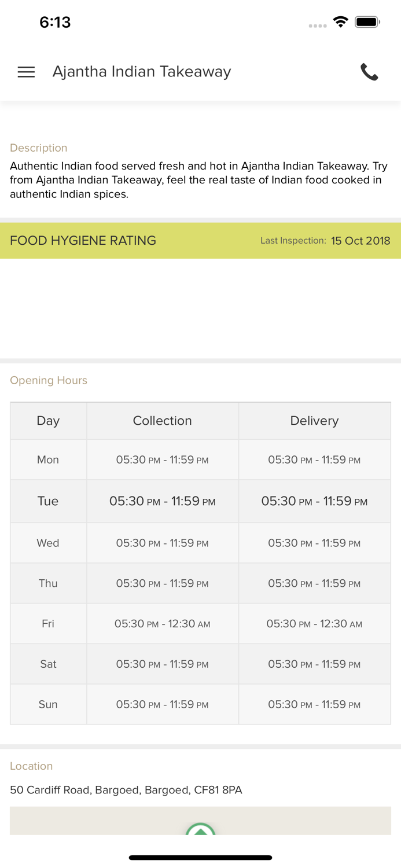Tap the Location section heading
This screenshot has width=401, height=868.
[31, 766]
